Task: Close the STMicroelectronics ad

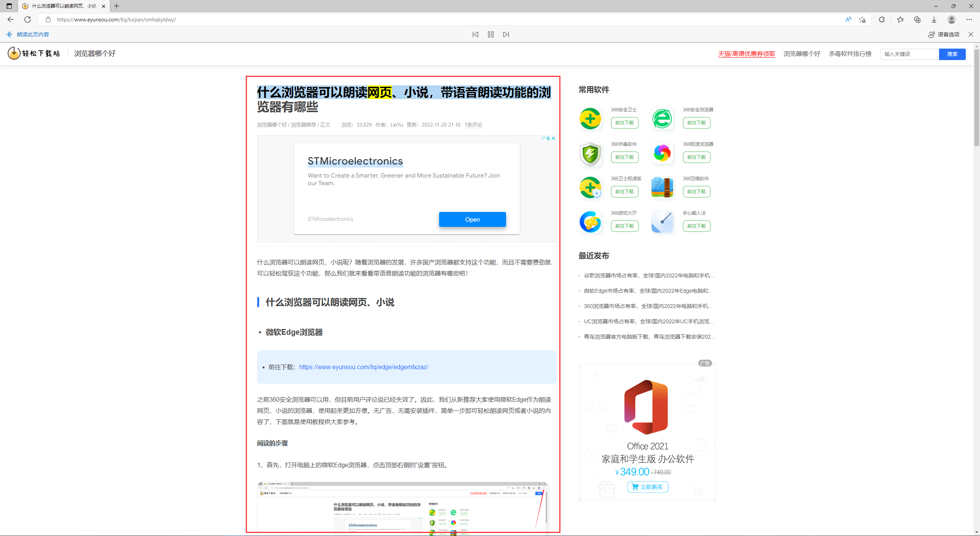Action: 553,138
